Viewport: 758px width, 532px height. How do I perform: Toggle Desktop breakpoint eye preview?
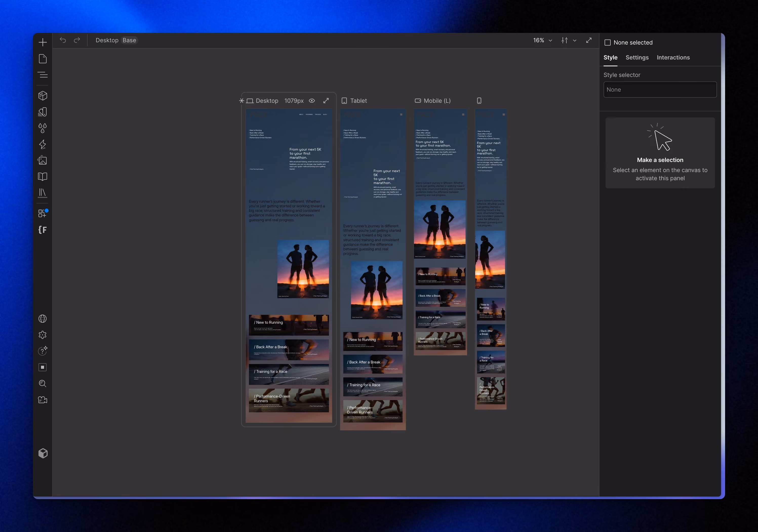(312, 101)
